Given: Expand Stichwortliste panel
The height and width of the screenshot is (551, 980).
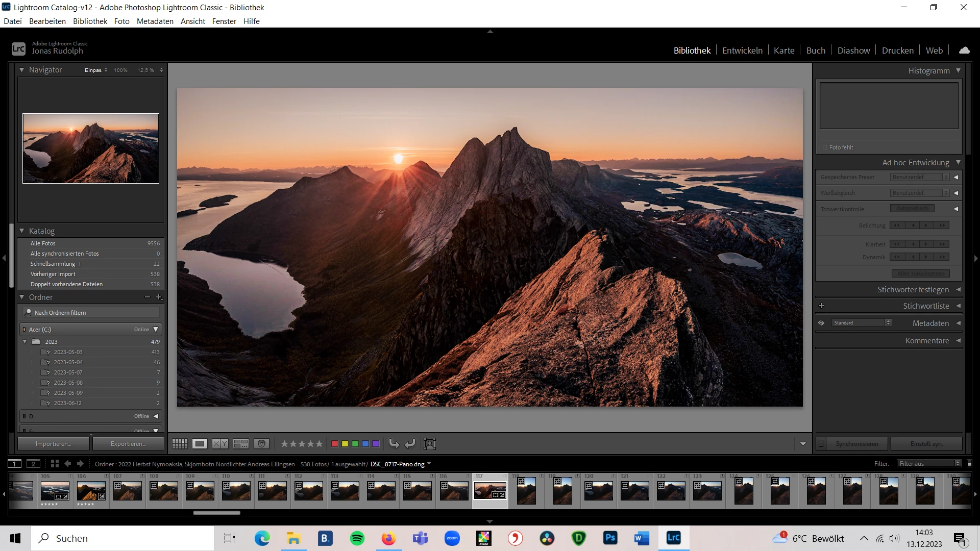Looking at the screenshot, I should coord(958,306).
